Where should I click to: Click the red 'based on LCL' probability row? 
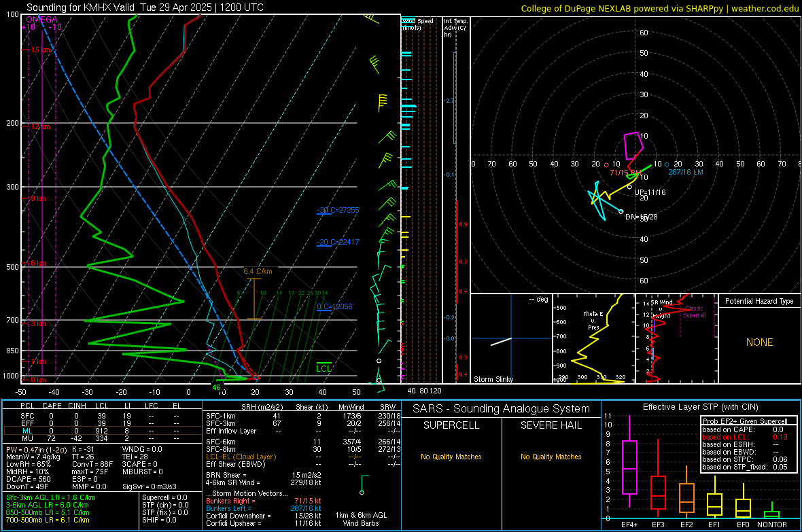(x=745, y=437)
